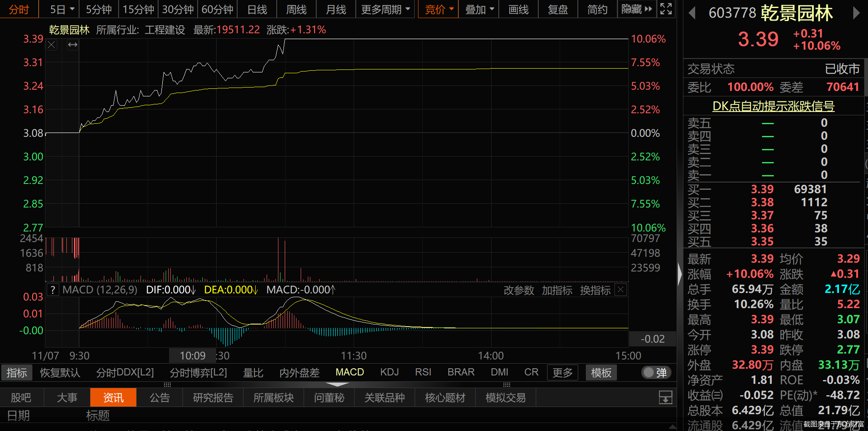Select the 量比 indicator
The height and width of the screenshot is (431, 868).
coord(253,372)
